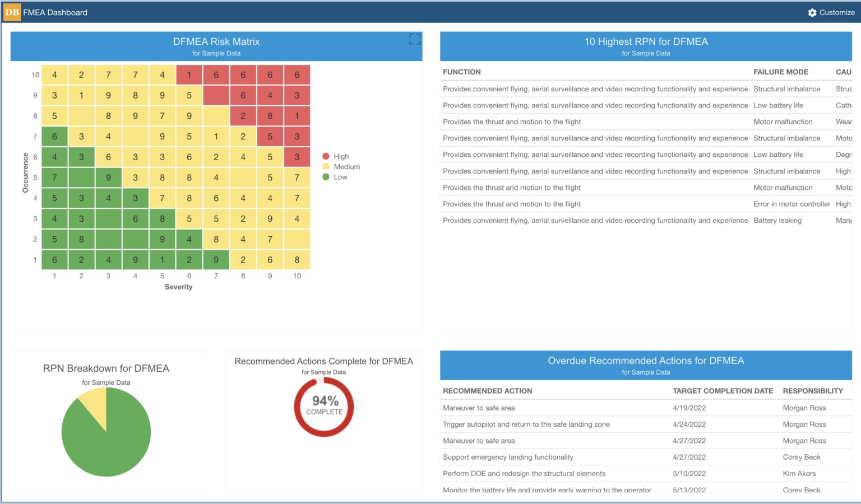Sort by the FAILURE MODE column header

[x=781, y=72]
